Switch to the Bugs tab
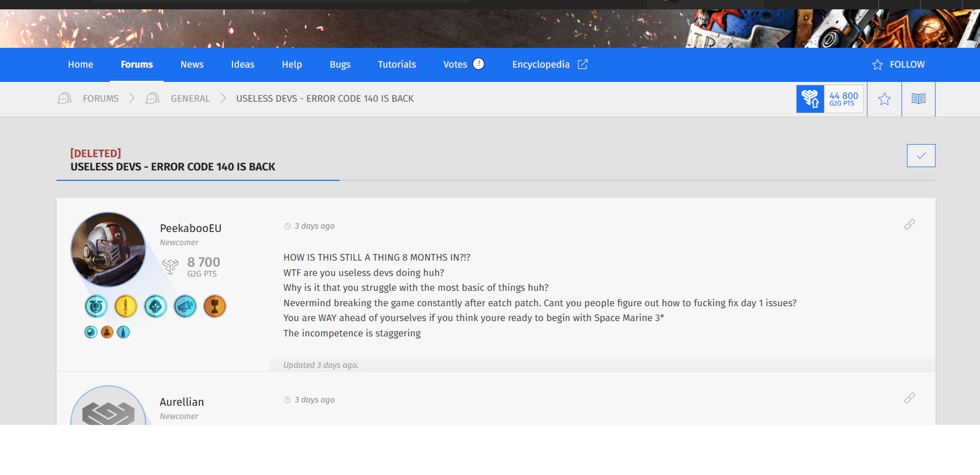 point(340,64)
